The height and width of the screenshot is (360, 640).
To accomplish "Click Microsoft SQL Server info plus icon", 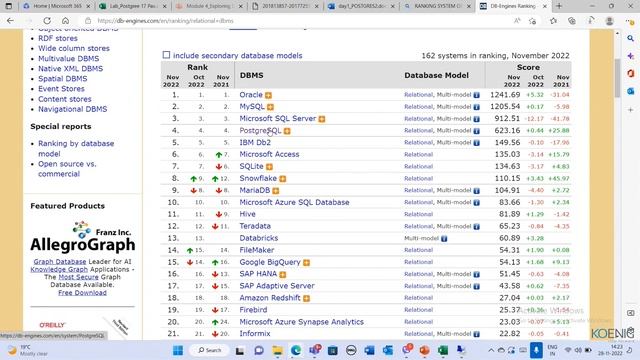I will 322,119.
